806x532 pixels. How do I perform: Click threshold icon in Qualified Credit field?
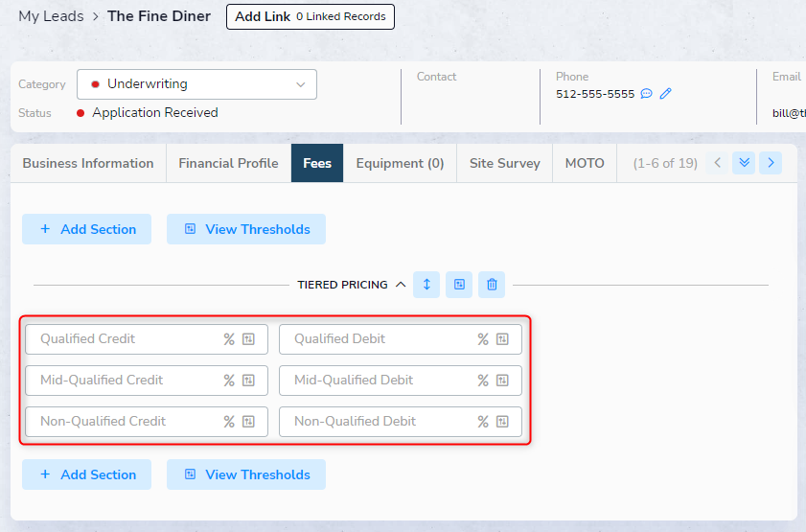[249, 339]
